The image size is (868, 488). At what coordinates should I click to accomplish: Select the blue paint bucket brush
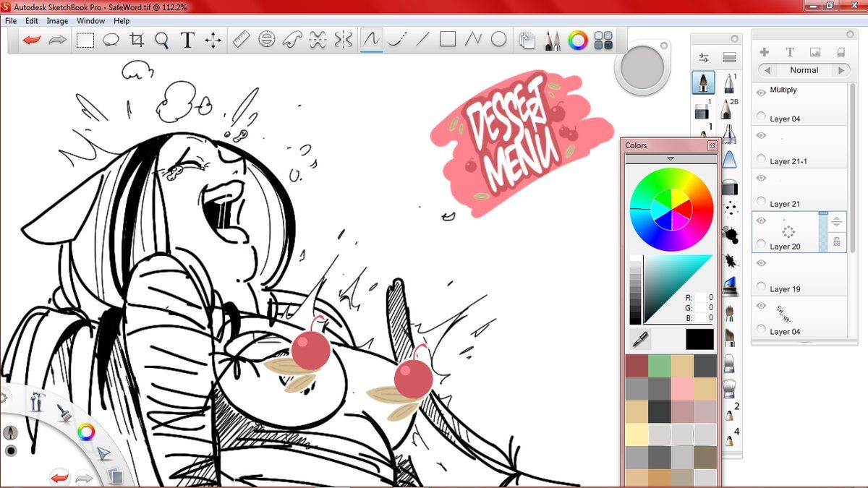tap(729, 285)
